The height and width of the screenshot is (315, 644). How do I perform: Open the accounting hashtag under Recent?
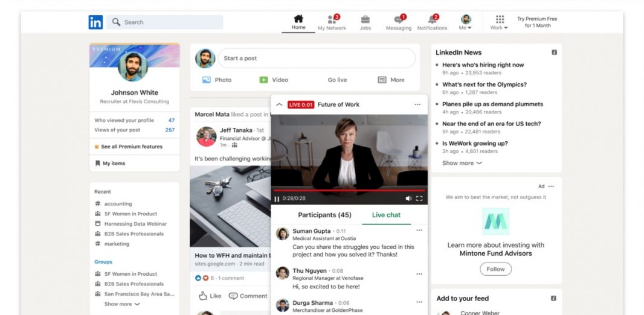coord(114,204)
